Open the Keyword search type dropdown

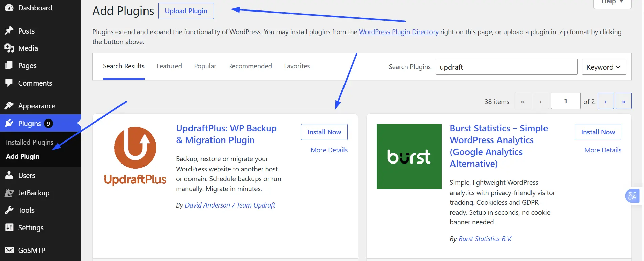pyautogui.click(x=604, y=67)
